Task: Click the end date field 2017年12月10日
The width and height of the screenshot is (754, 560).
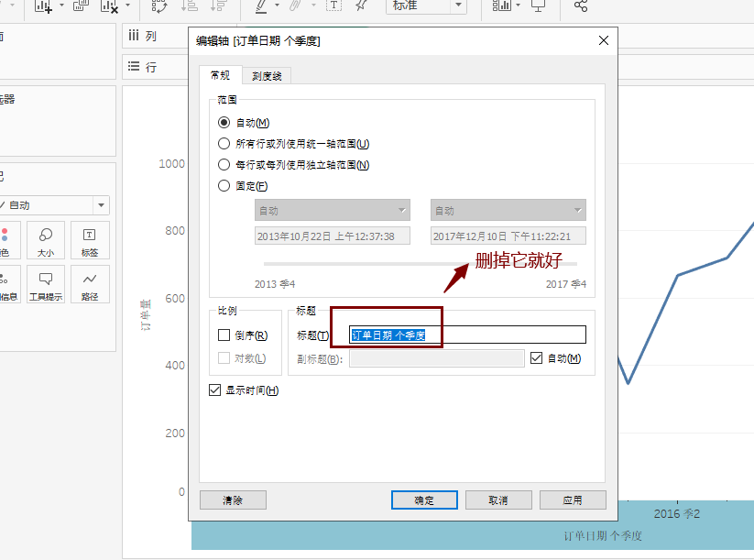Action: [508, 236]
